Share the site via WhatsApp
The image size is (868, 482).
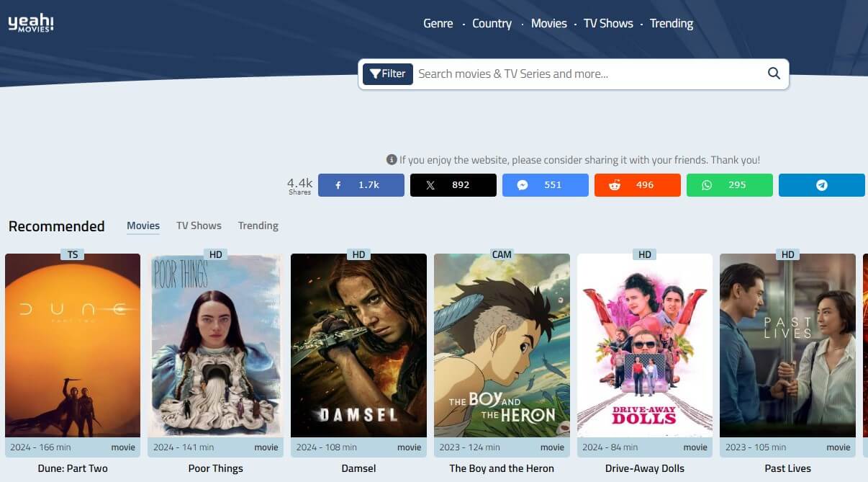730,185
